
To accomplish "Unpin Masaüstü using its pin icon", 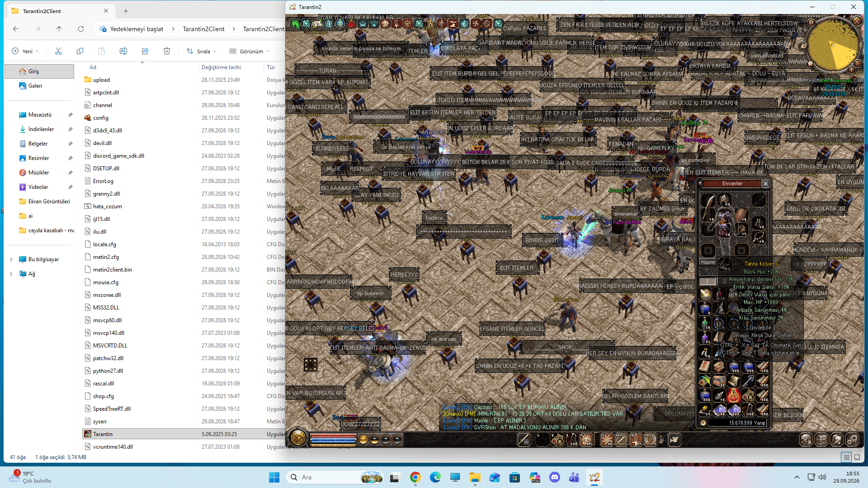I will click(x=71, y=115).
